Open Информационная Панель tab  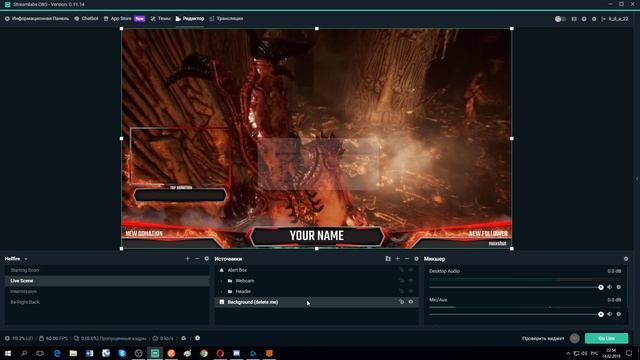(37, 19)
